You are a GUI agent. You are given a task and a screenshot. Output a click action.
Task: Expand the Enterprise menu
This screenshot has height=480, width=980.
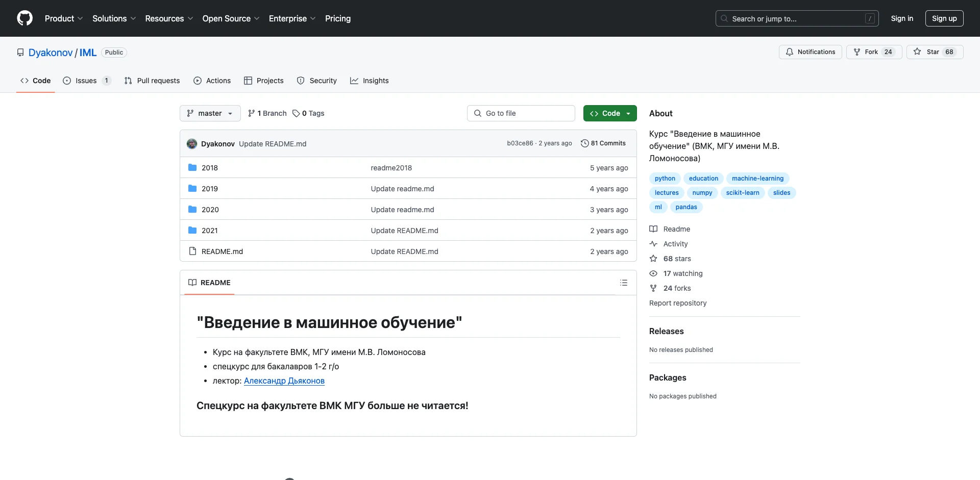pyautogui.click(x=292, y=18)
